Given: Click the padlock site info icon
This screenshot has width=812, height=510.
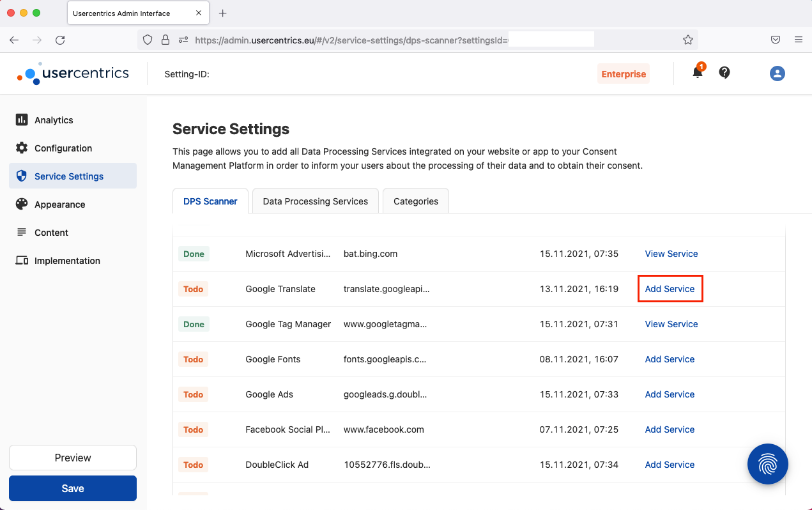Looking at the screenshot, I should [165, 40].
